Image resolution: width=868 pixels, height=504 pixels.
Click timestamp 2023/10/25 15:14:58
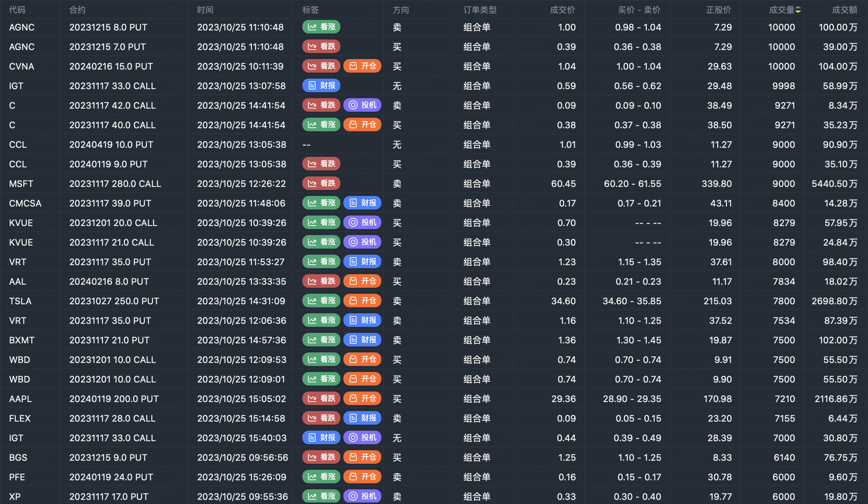(x=241, y=418)
